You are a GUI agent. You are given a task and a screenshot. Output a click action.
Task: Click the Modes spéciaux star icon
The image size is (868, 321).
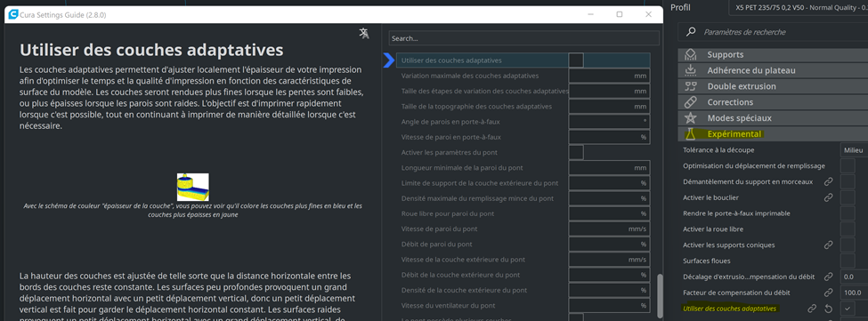690,117
